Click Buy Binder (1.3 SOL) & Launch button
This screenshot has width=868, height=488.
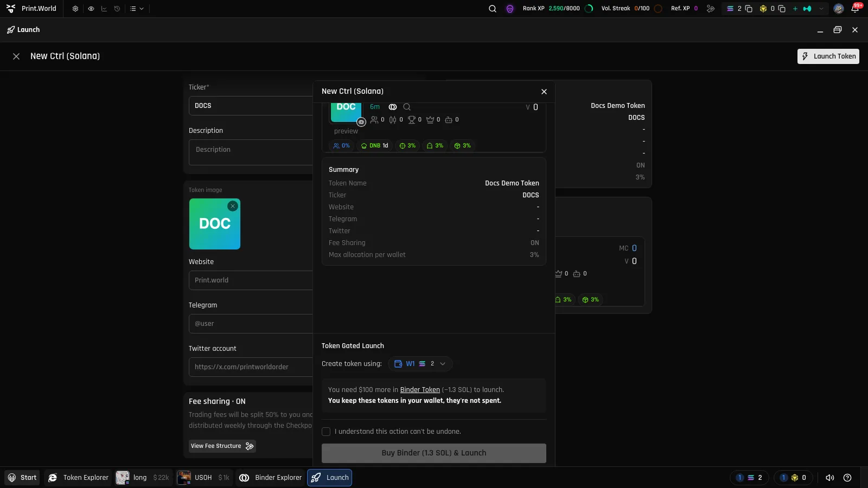pyautogui.click(x=434, y=453)
